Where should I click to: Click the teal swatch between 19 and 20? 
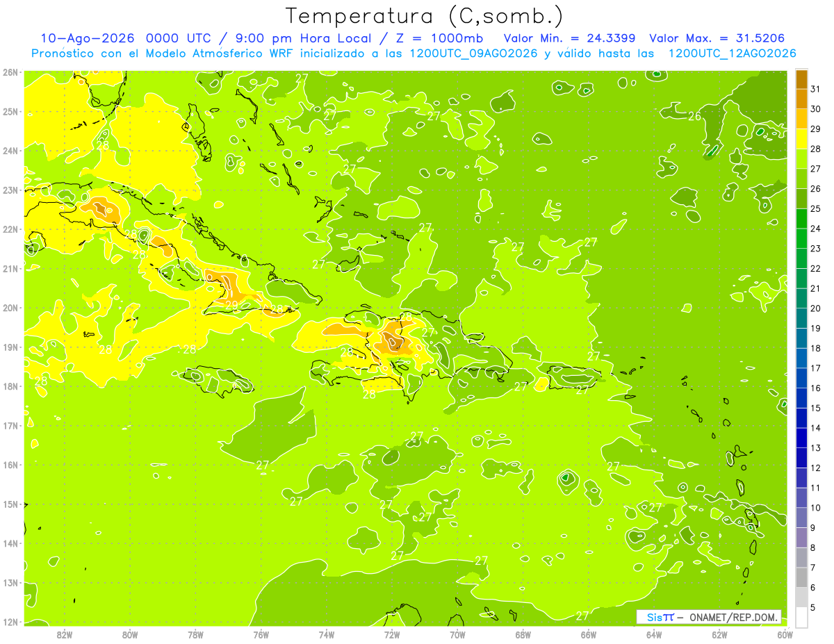click(801, 319)
